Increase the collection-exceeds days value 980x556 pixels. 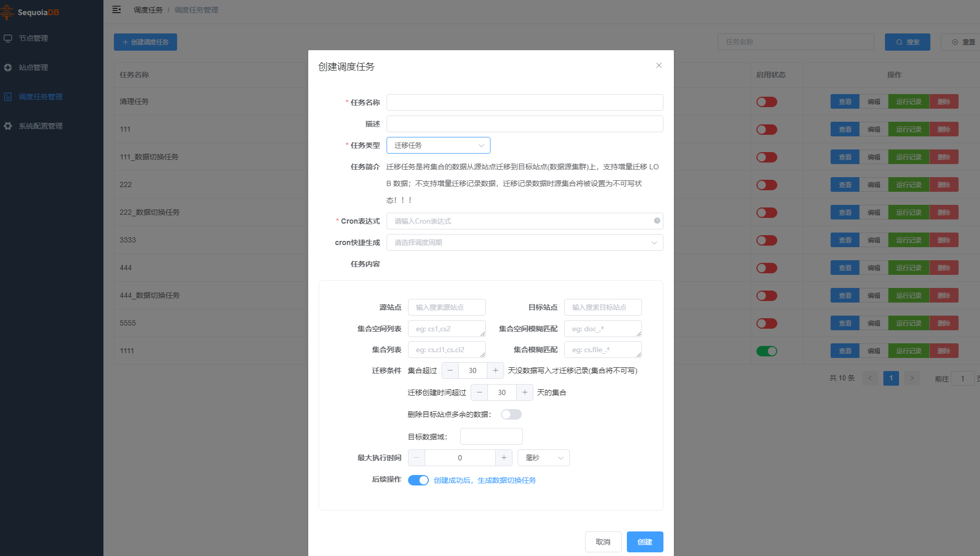(x=495, y=370)
